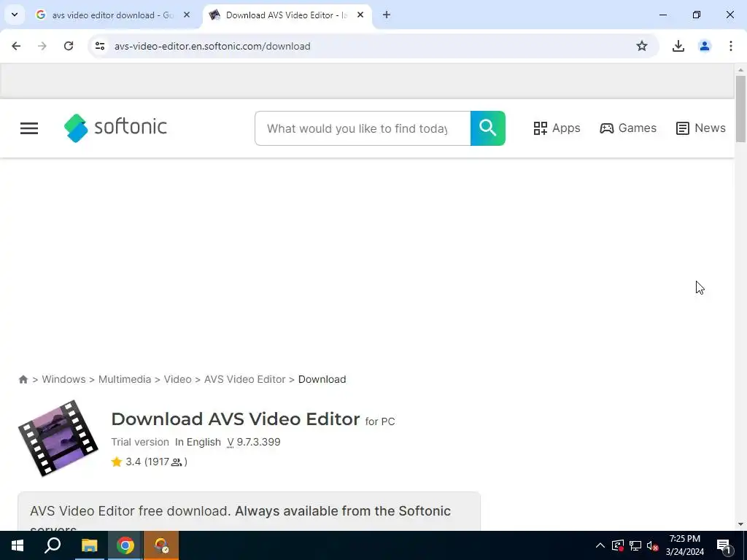Screen dimensions: 747x560
Task: Click the green search magnifier button
Action: (488, 128)
